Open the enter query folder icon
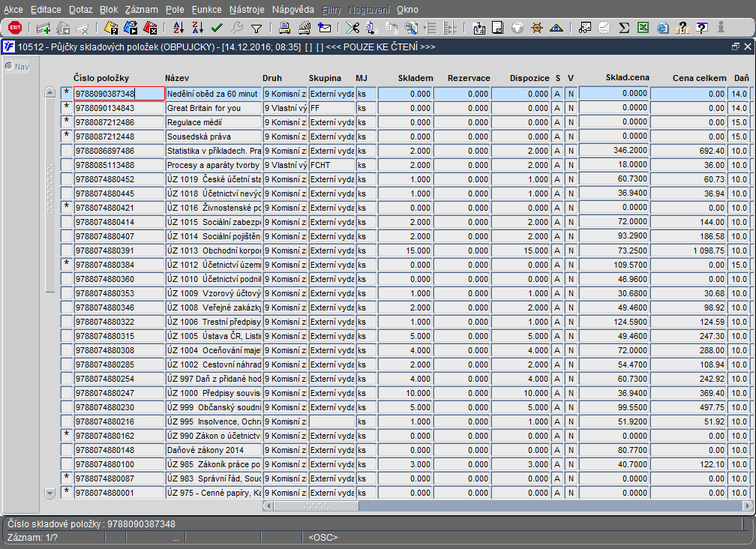756x549 pixels. pos(111,28)
